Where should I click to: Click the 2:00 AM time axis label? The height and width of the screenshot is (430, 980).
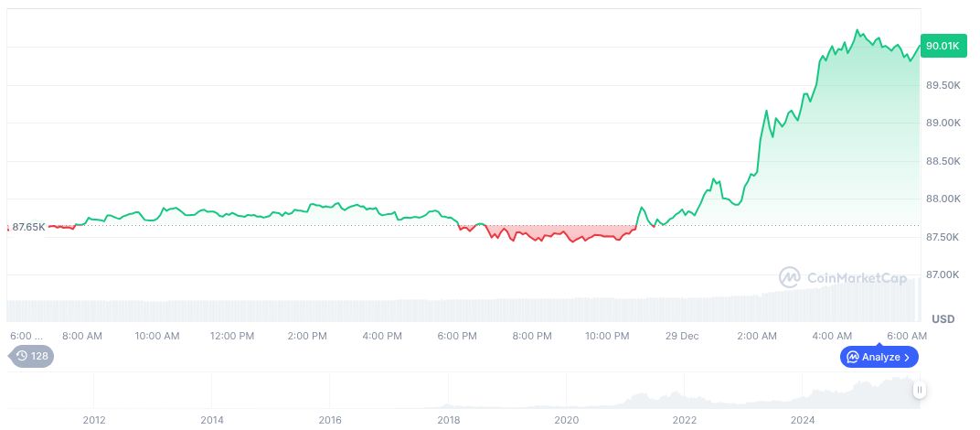pyautogui.click(x=757, y=336)
